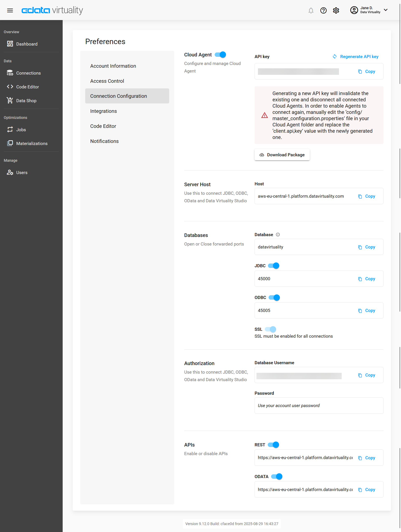Select the Dashboard sidebar icon

(10, 44)
